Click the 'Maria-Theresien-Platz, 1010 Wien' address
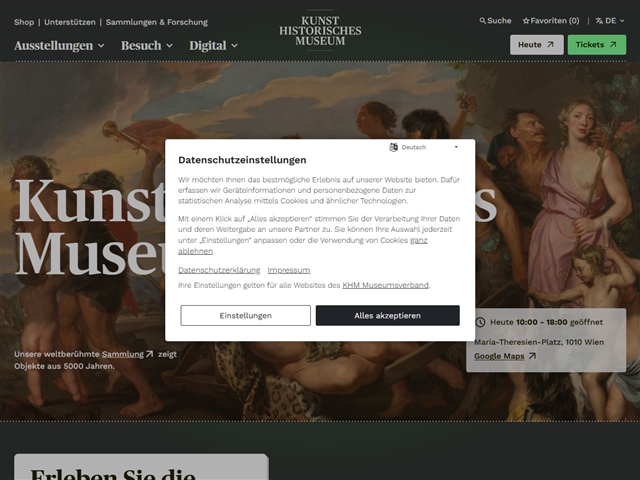640x480 pixels. pos(539,342)
